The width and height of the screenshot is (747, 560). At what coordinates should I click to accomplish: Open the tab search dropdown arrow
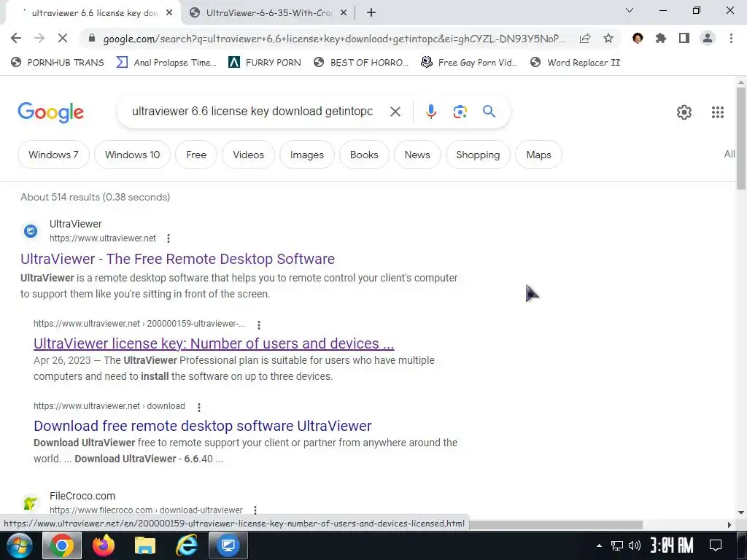[x=630, y=10]
